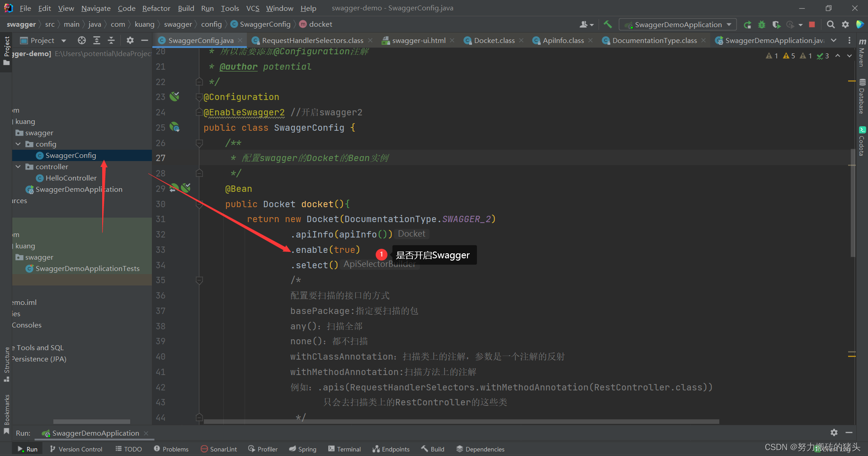
Task: Open the Terminal tool window
Action: 344,449
